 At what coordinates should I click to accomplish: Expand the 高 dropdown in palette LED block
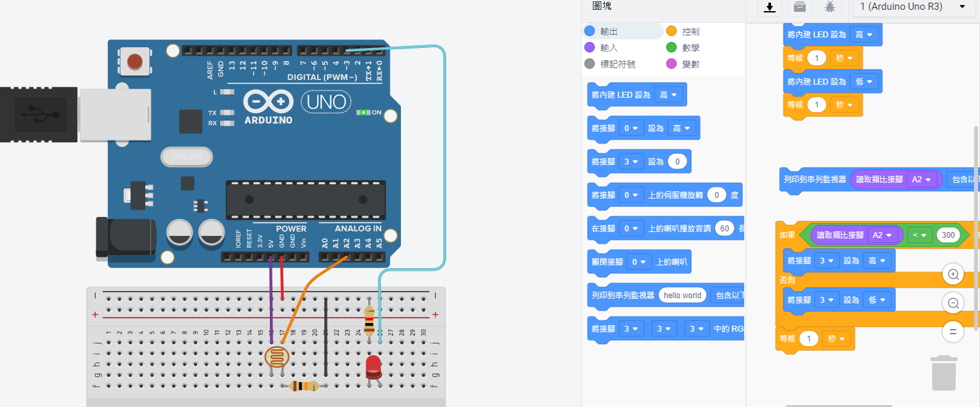(x=668, y=95)
